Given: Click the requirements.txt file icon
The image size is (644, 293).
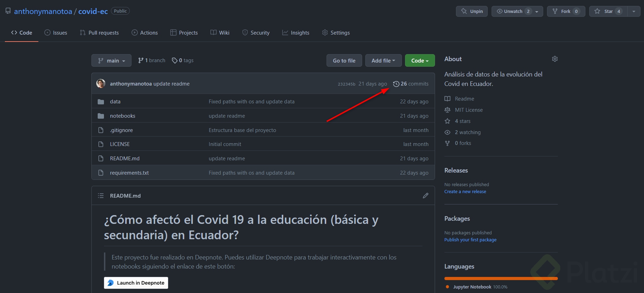Looking at the screenshot, I should point(101,173).
